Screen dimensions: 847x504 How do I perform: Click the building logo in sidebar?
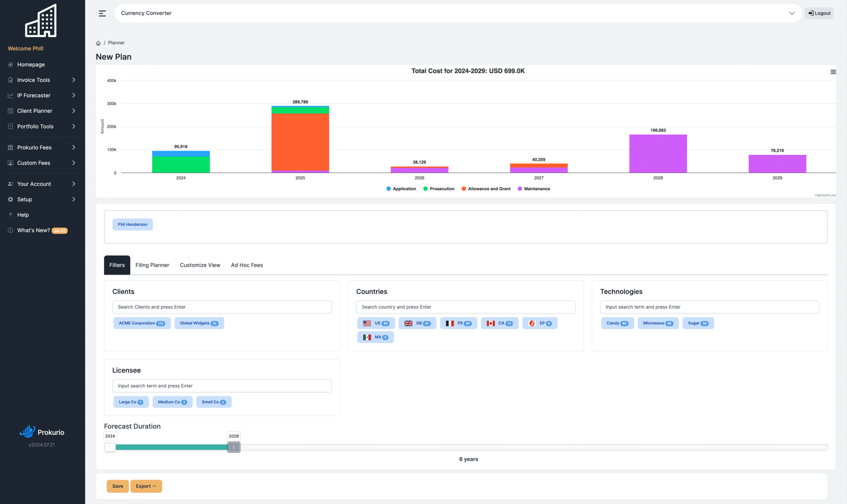[x=41, y=21]
